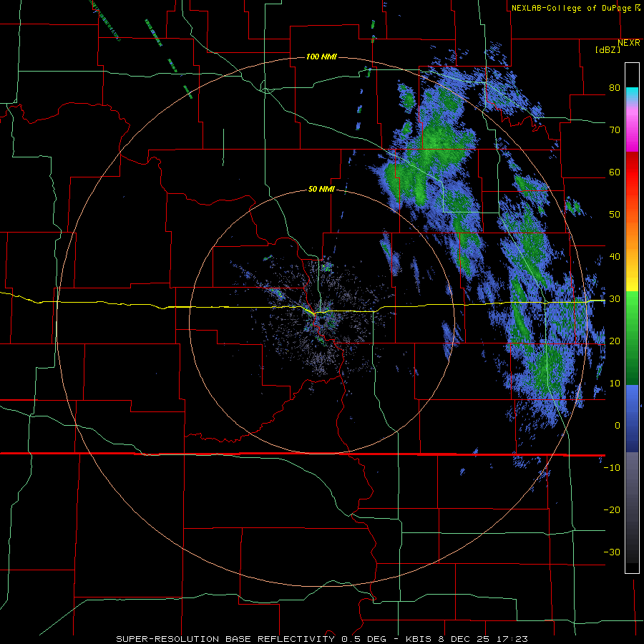This screenshot has width=644, height=644.
Task: Click the cyan band atop the color bar
Action: tap(632, 94)
